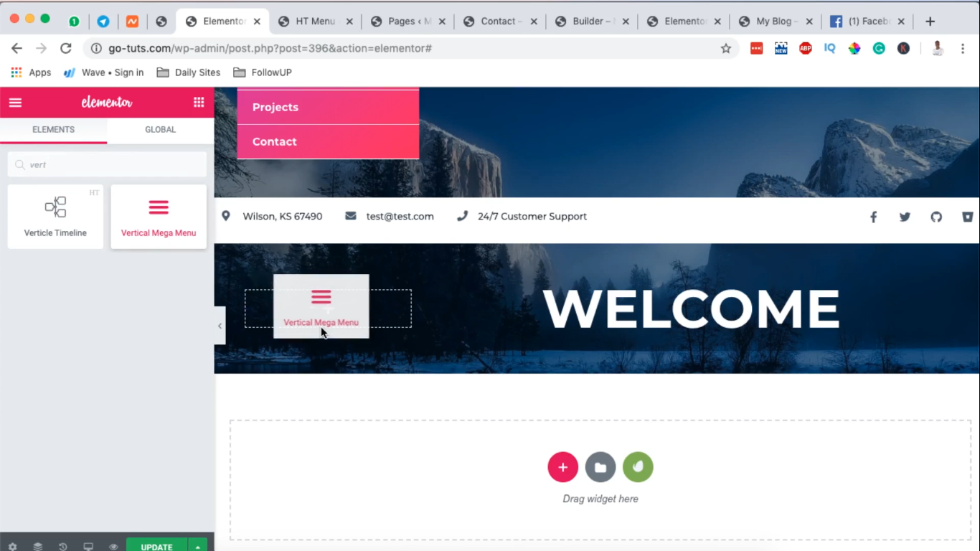Click the widget search field
Image resolution: width=980 pixels, height=551 pixels.
point(108,164)
